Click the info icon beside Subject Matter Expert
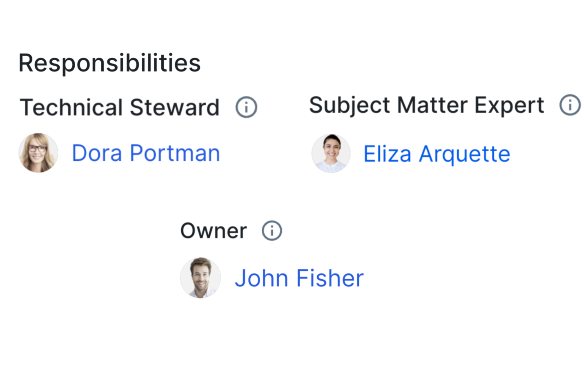This screenshot has height=368, width=588. tap(570, 105)
